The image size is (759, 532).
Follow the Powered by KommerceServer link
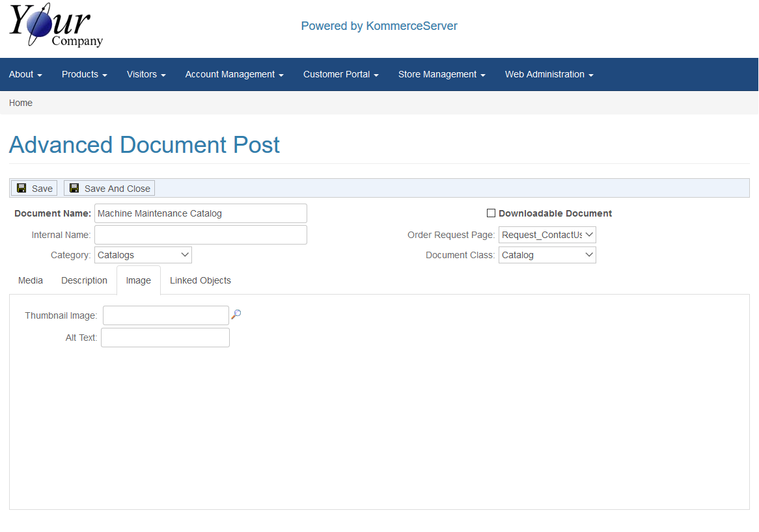(379, 26)
